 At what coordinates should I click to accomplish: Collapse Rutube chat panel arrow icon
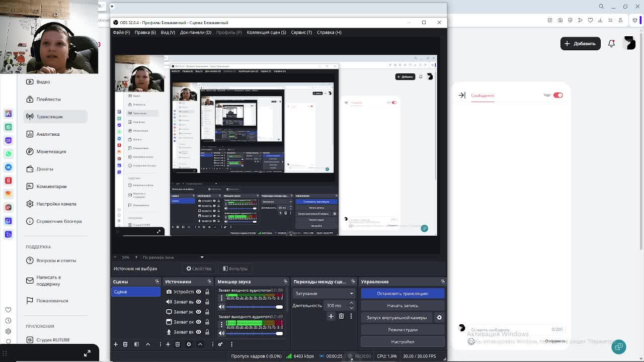tap(462, 95)
